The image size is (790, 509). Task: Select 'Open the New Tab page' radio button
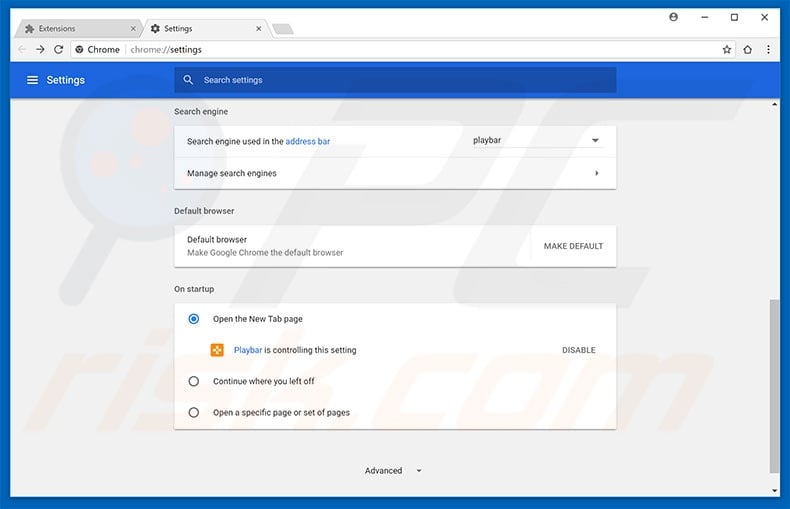tap(193, 319)
